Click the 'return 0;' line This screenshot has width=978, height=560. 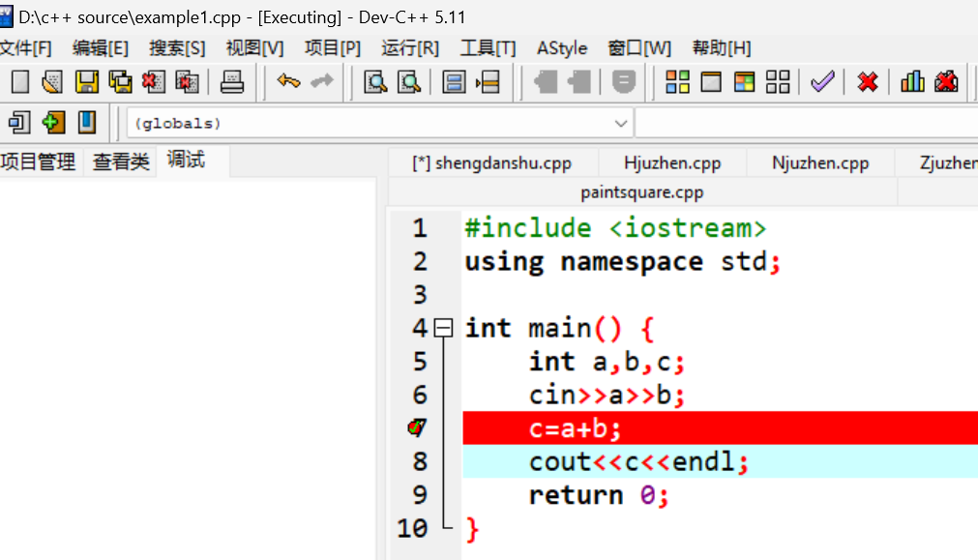coord(599,495)
